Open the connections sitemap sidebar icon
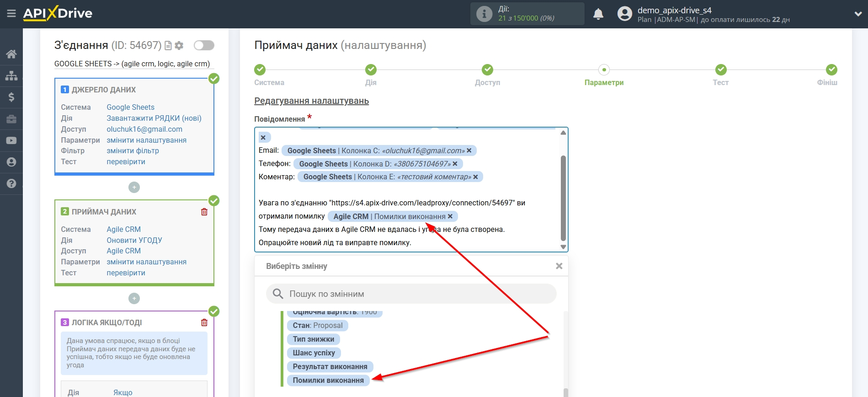 pos(11,75)
